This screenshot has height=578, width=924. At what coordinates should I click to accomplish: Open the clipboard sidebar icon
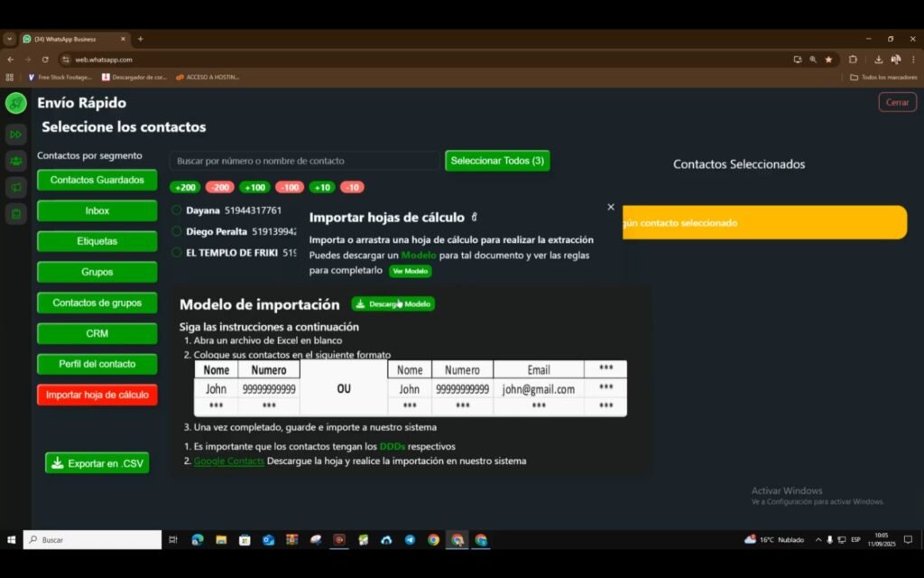[x=16, y=213]
